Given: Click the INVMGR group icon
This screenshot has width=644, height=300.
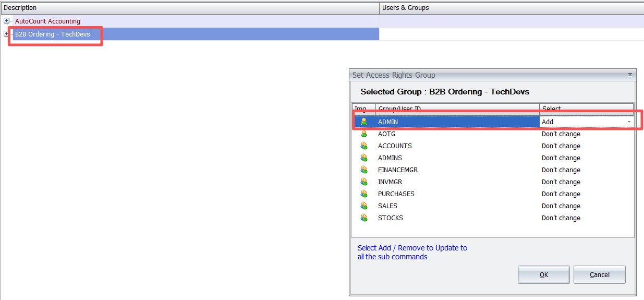Looking at the screenshot, I should (x=364, y=182).
